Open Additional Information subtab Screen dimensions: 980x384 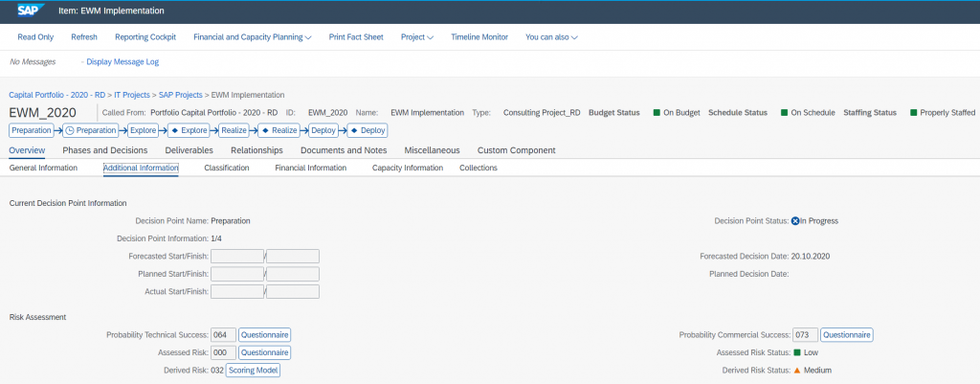142,168
